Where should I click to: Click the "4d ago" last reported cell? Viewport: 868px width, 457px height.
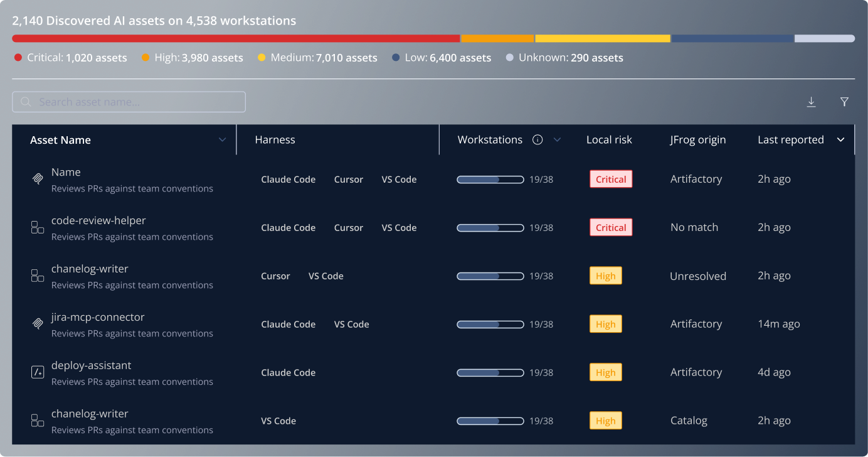(x=774, y=372)
